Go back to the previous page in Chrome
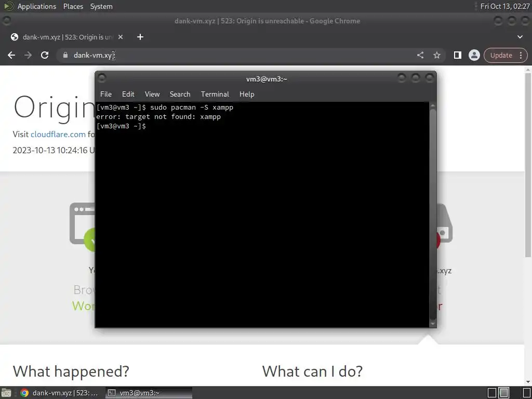532x399 pixels. click(11, 55)
